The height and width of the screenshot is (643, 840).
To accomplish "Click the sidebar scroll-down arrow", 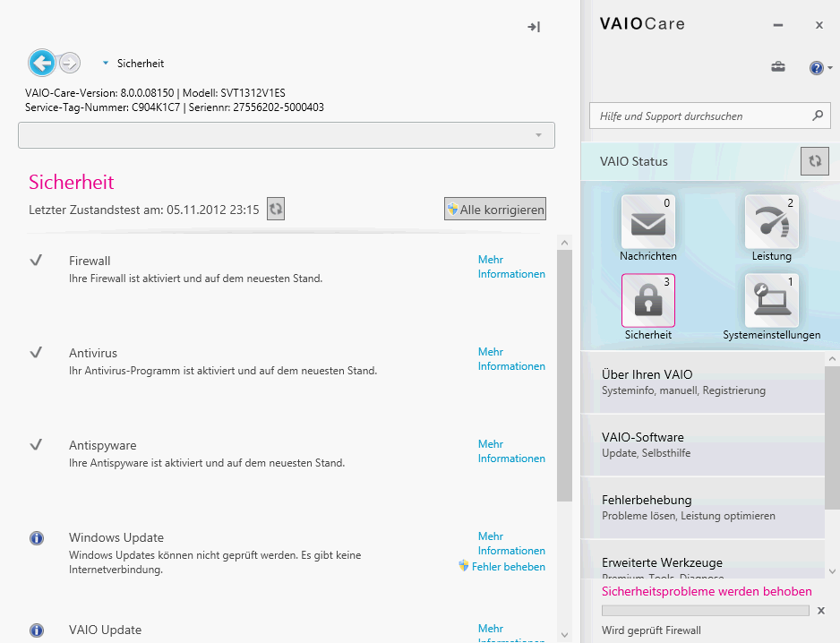I will 832,571.
